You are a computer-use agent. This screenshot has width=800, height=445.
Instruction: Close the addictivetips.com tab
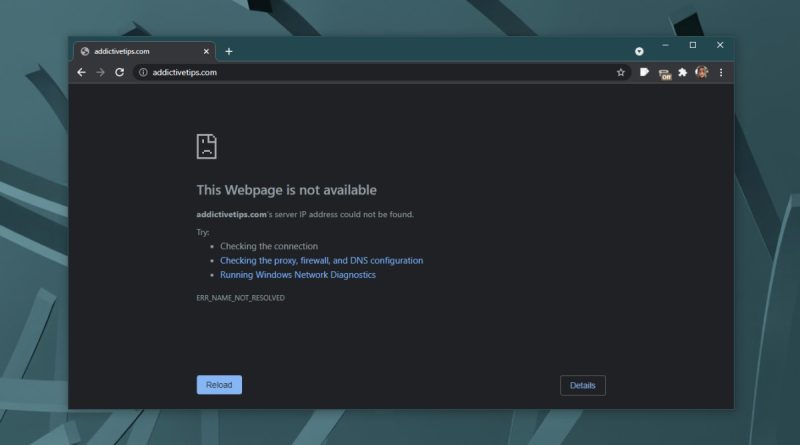[206, 52]
